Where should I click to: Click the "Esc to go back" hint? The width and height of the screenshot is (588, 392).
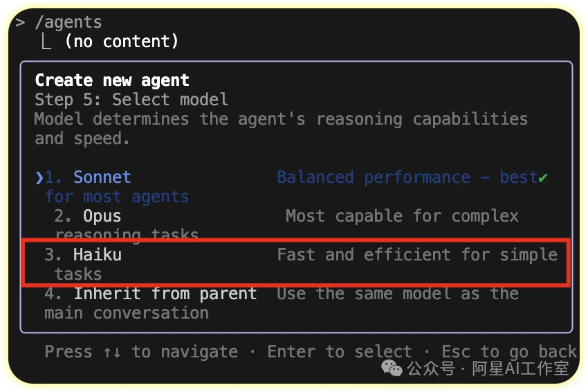click(509, 352)
